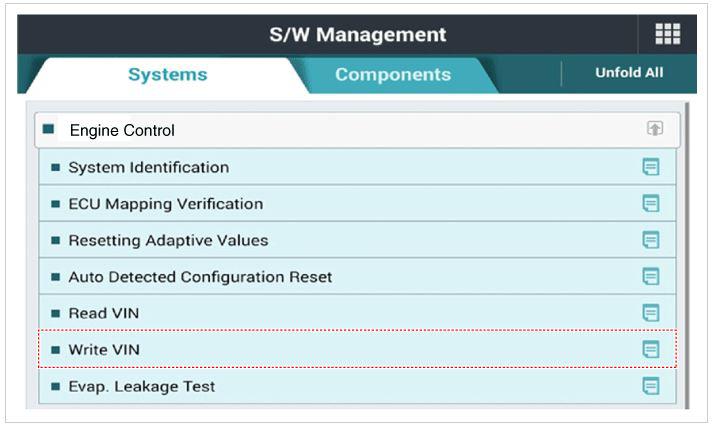Open note icon for Evap. Leakage Test
712x428 pixels.
click(x=651, y=386)
